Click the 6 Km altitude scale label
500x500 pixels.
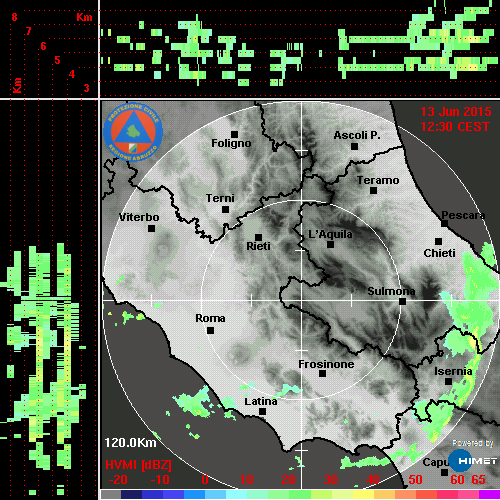(43, 46)
